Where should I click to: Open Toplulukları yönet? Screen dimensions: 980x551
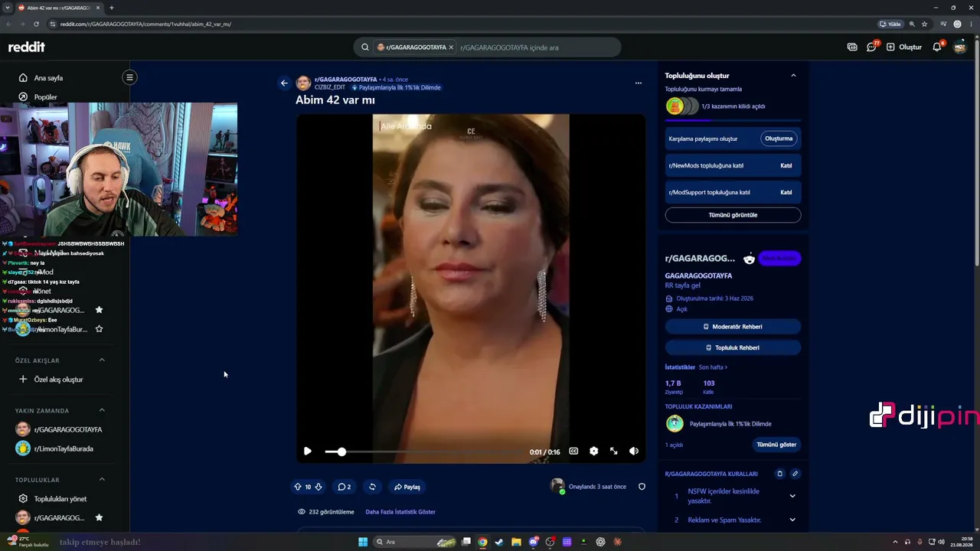60,499
